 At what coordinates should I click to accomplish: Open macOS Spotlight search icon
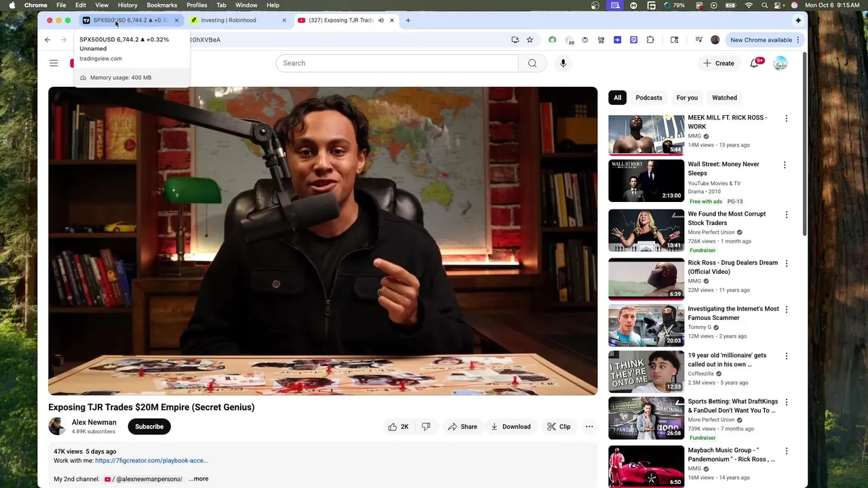764,5
